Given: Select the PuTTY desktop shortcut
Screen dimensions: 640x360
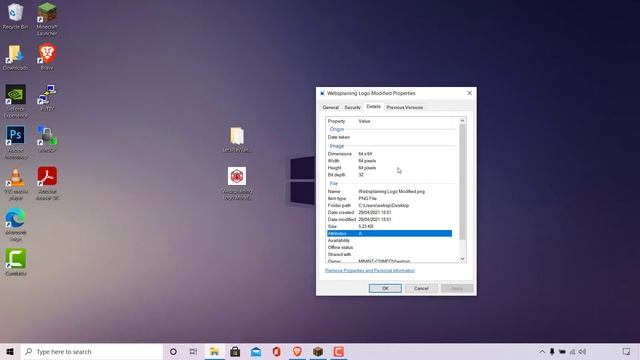Looking at the screenshot, I should [47, 98].
